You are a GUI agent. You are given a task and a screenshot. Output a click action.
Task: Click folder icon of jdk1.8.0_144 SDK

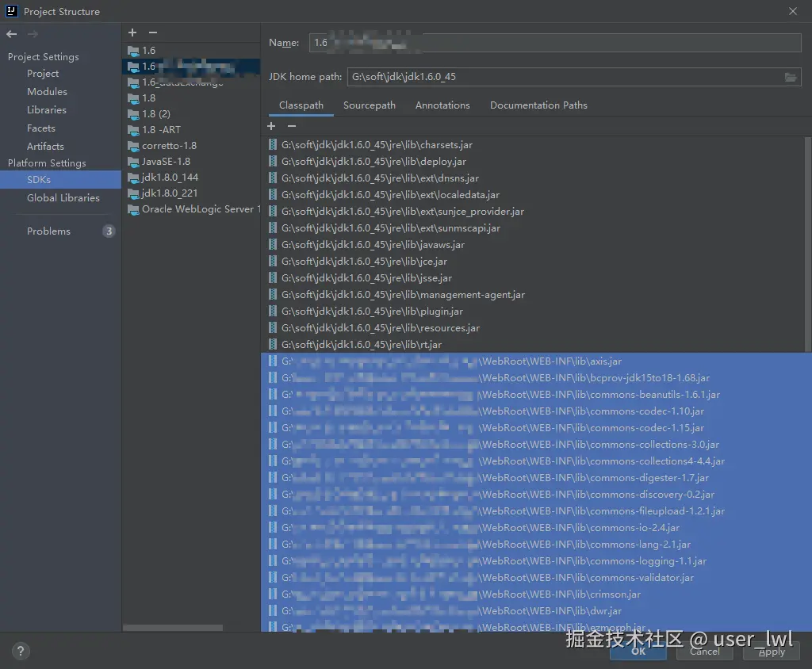[133, 178]
